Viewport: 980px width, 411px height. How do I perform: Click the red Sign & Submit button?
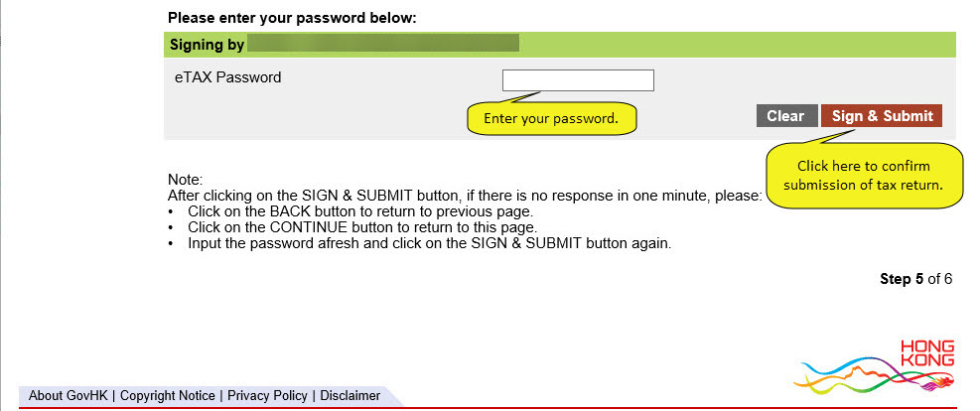pyautogui.click(x=882, y=116)
